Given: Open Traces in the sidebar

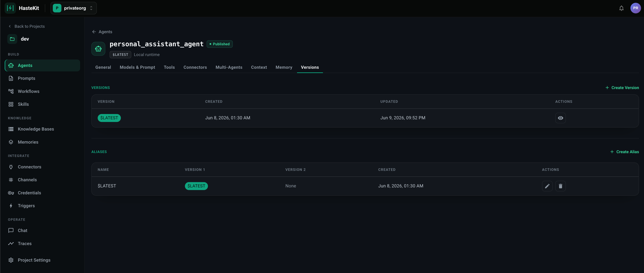Looking at the screenshot, I should pos(42,243).
